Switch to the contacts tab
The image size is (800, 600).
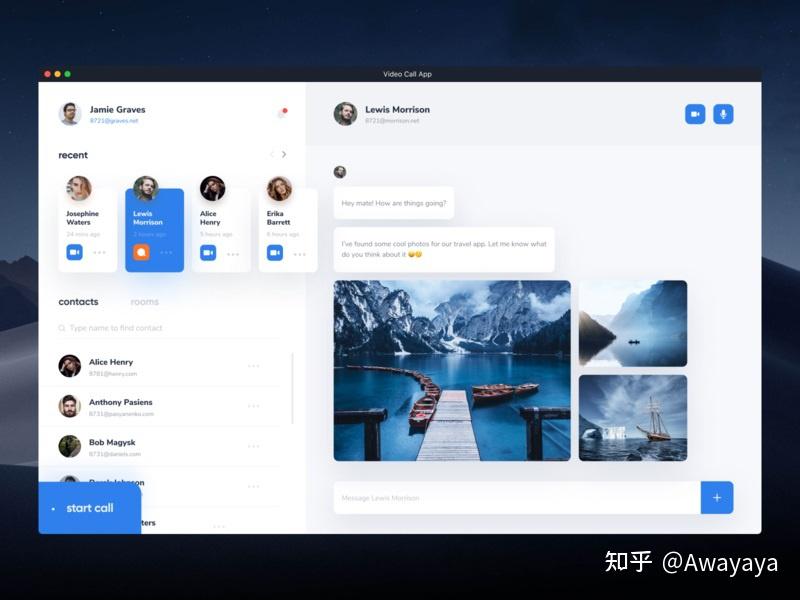78,302
